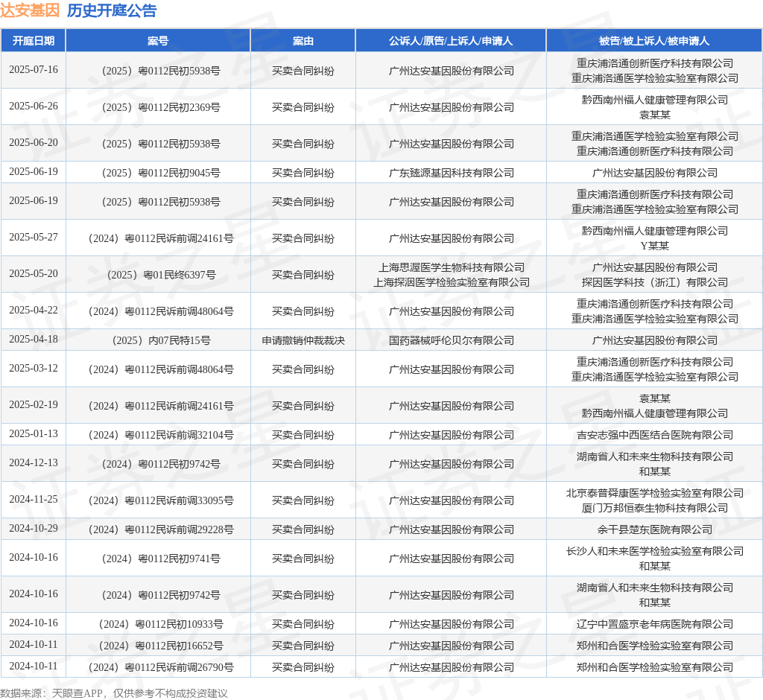Click the 被告/被上诉人/被申请人 column header
Viewport: 763px width, 700px height.
(654, 41)
